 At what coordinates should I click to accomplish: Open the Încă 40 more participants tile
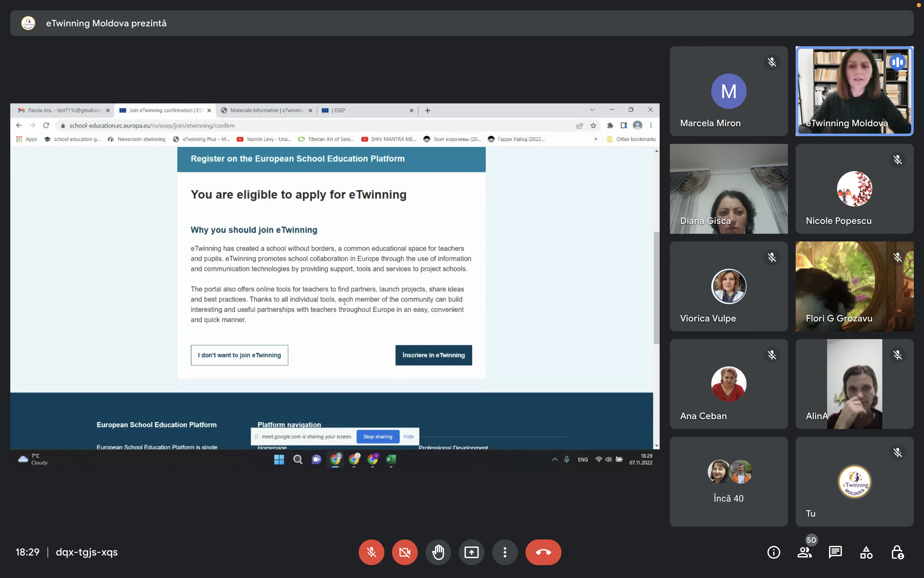[729, 481]
